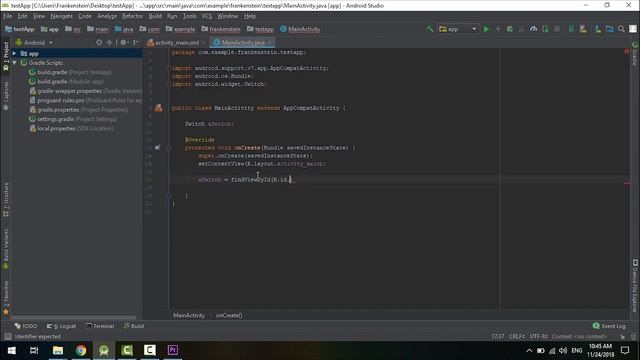The image size is (640, 360).
Task: Open the Event Log button
Action: [609, 326]
